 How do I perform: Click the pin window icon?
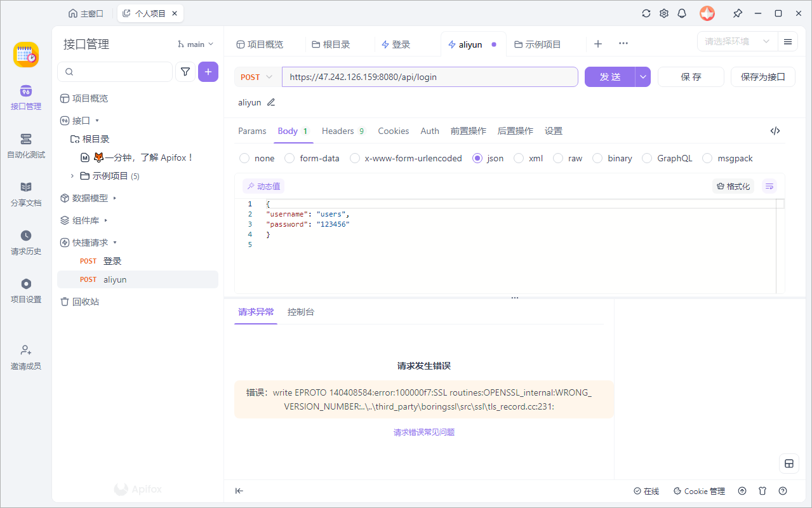click(737, 13)
